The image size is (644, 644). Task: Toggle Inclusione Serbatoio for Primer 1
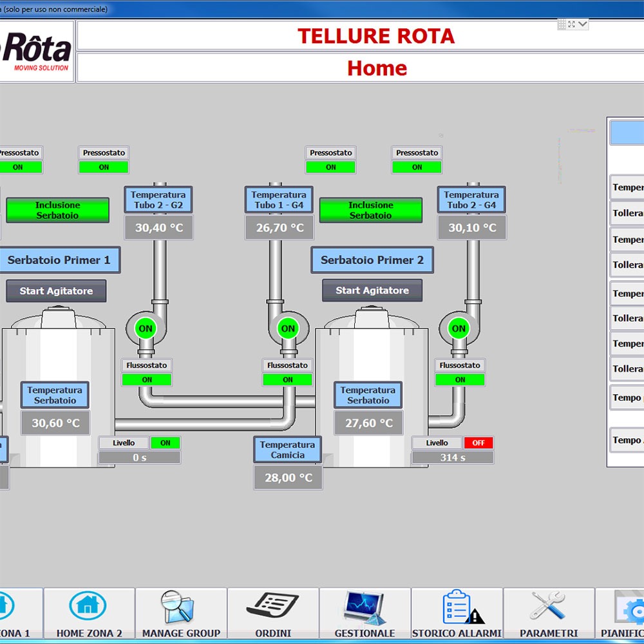(57, 211)
